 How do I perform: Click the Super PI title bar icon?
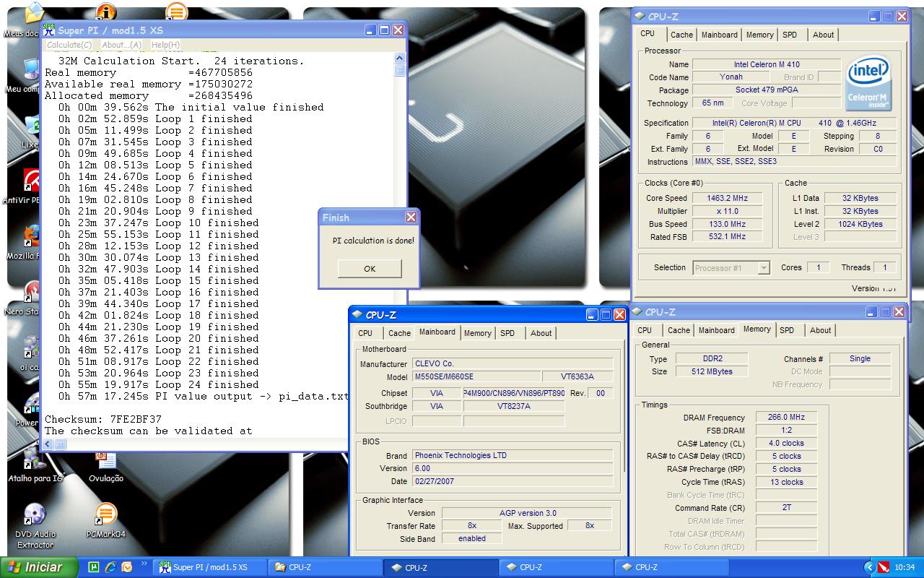point(48,30)
